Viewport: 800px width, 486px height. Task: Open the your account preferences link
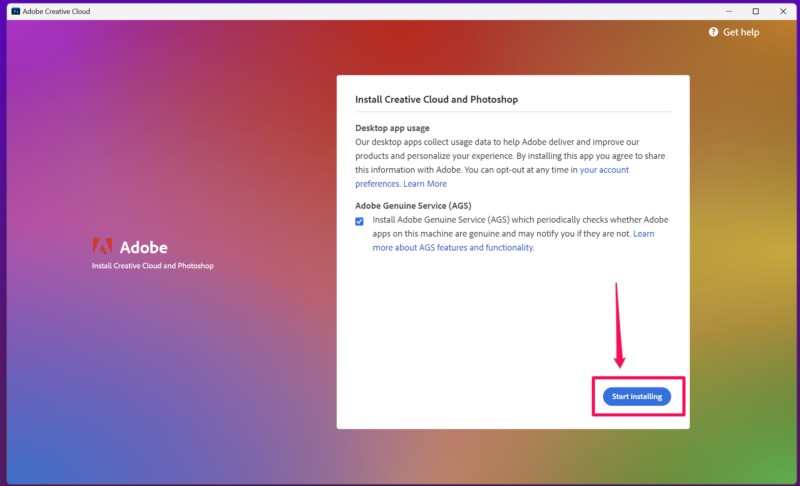point(604,170)
